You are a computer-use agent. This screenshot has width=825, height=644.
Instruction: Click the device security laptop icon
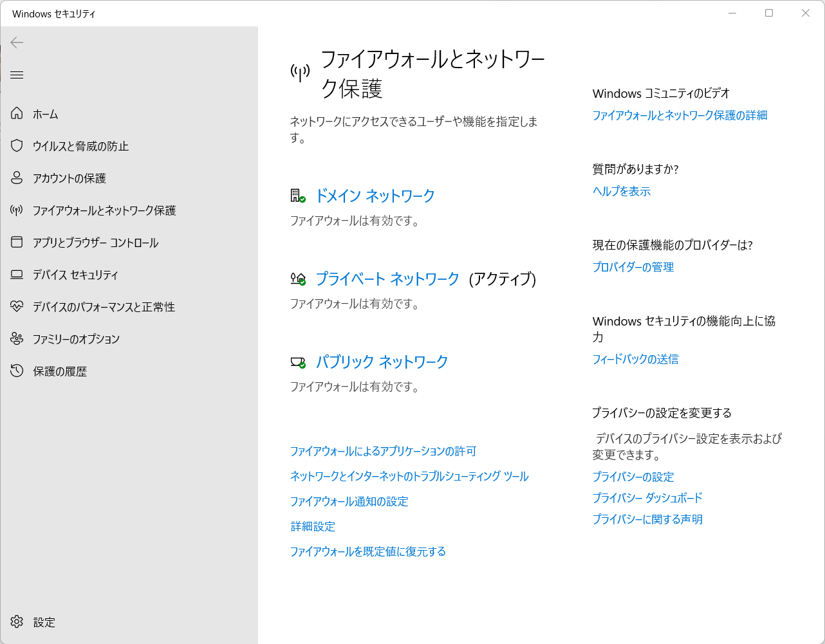(x=17, y=275)
